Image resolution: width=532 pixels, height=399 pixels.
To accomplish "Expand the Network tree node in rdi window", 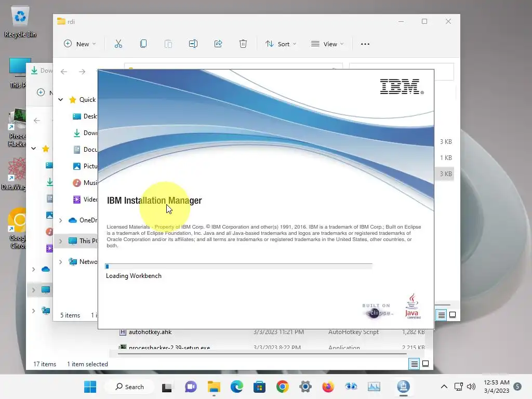I will tap(61, 262).
